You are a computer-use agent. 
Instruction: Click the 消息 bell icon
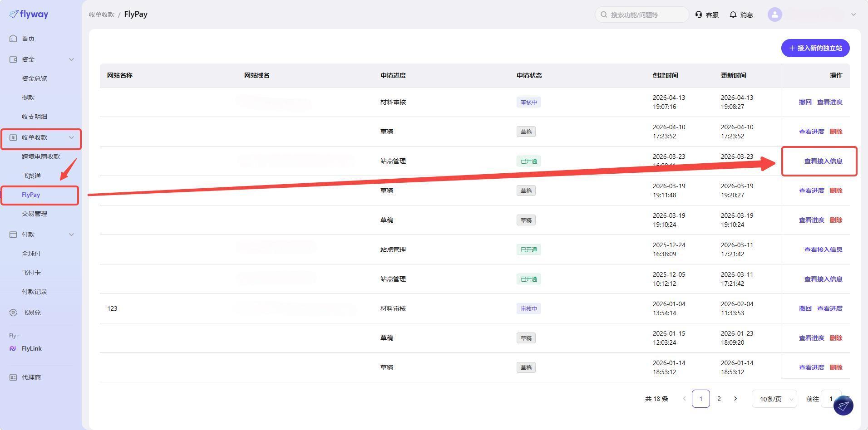click(x=733, y=15)
